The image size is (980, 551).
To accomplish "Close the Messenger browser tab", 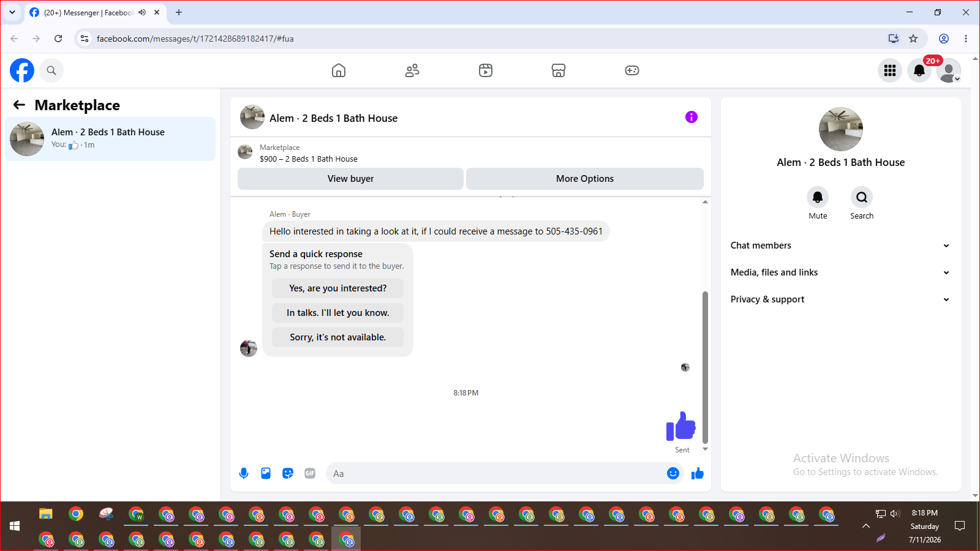I will click(157, 12).
